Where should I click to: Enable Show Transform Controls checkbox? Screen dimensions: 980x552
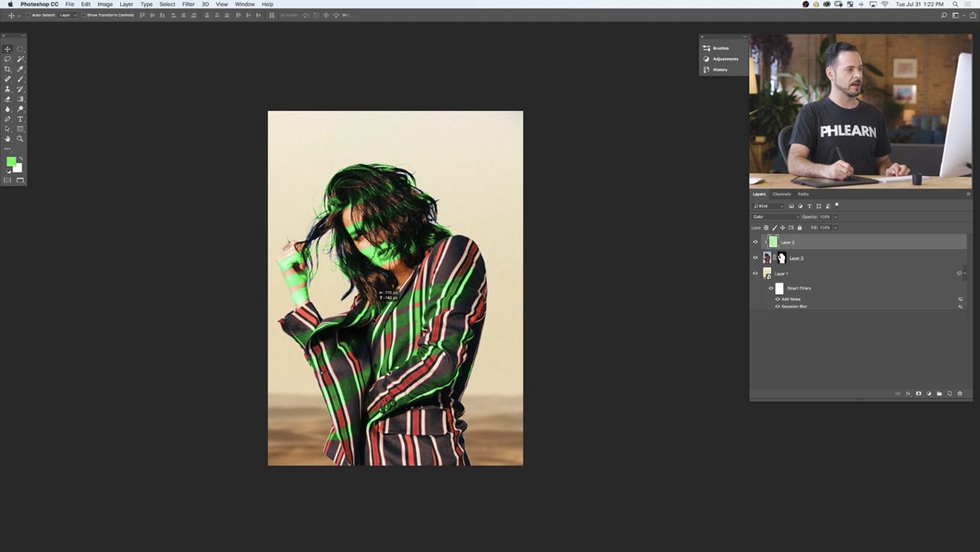(82, 15)
